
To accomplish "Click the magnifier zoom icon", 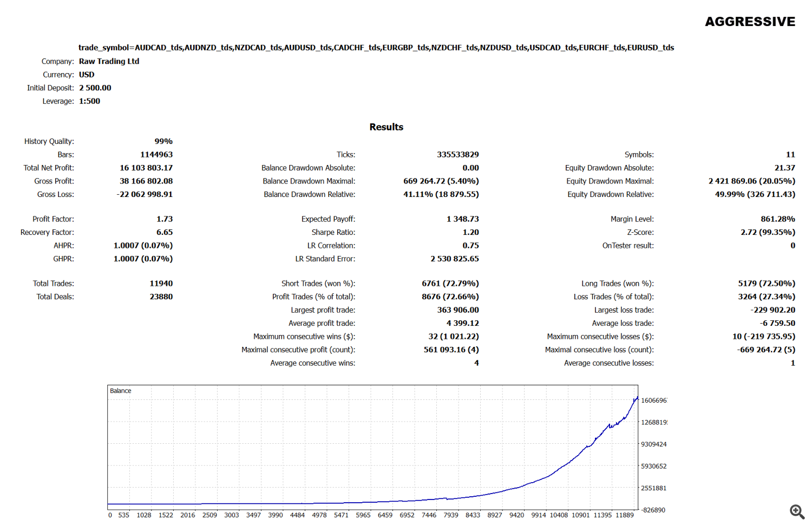I will pos(797,511).
